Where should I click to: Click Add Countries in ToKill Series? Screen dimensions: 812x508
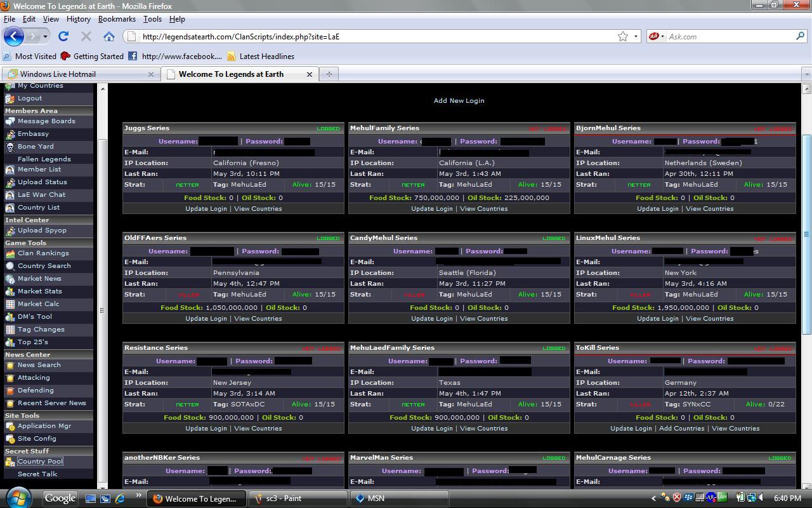click(x=681, y=428)
